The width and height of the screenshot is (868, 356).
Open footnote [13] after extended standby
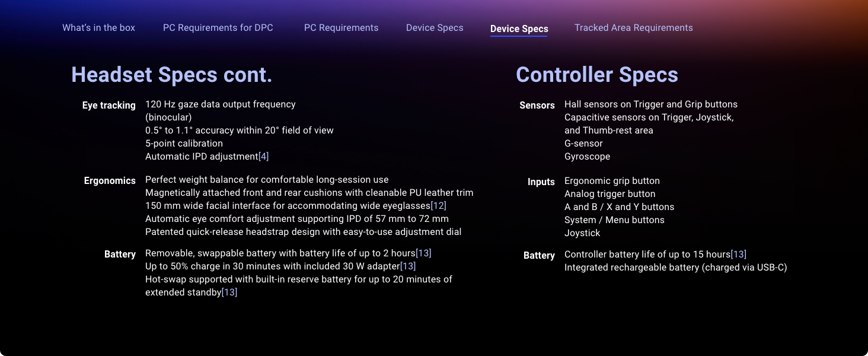click(229, 293)
